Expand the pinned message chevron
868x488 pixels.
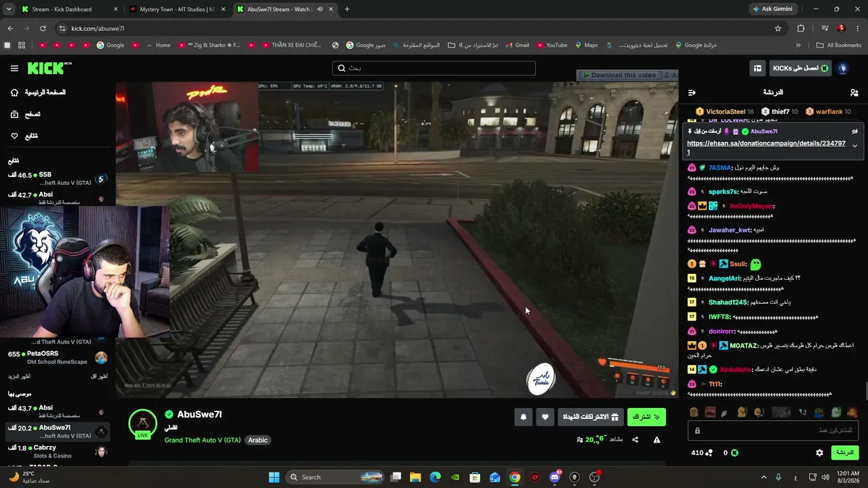coord(854,146)
